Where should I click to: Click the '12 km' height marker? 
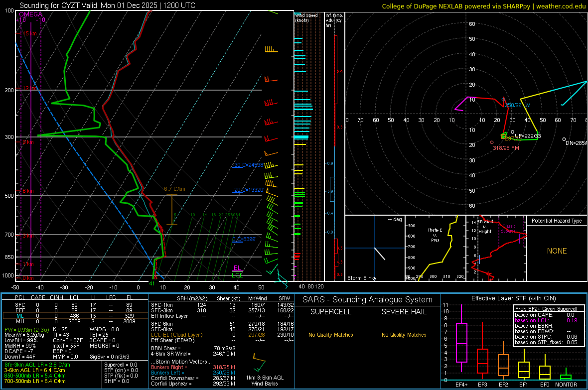click(x=29, y=88)
